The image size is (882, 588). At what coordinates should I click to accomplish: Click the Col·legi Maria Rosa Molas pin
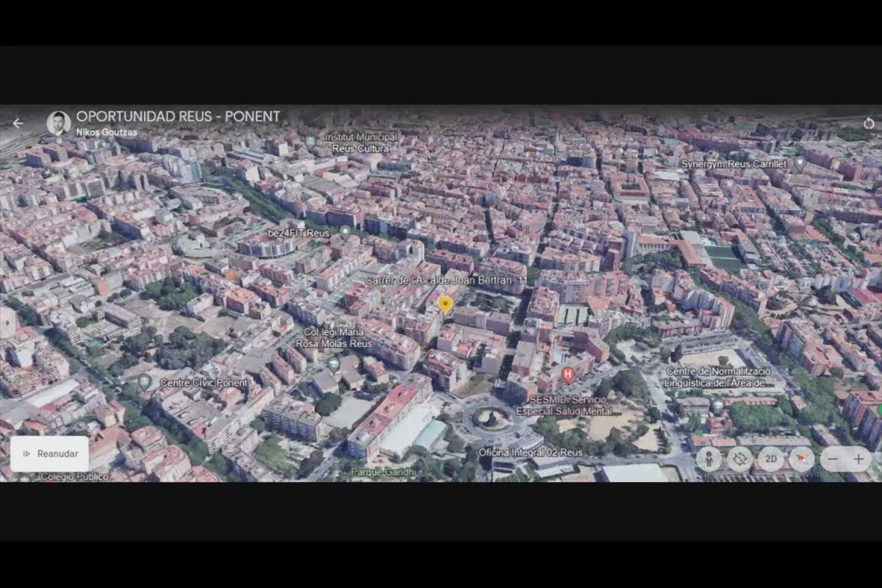[334, 364]
